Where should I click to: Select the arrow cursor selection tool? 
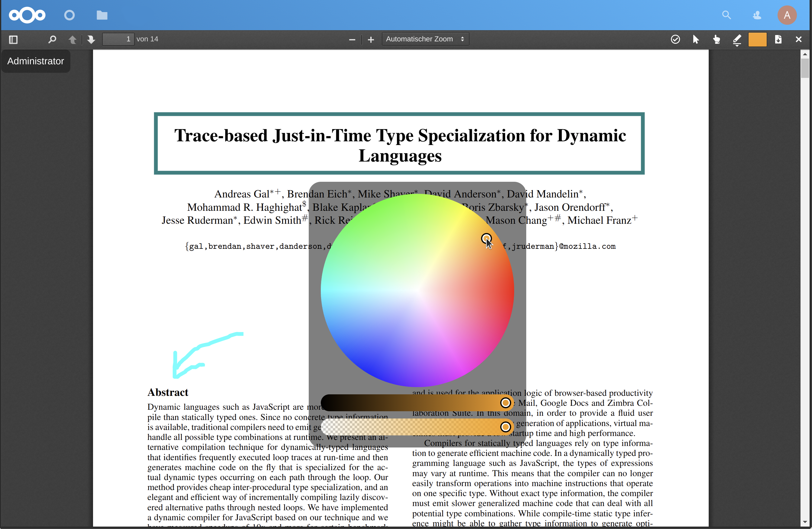[x=696, y=40]
